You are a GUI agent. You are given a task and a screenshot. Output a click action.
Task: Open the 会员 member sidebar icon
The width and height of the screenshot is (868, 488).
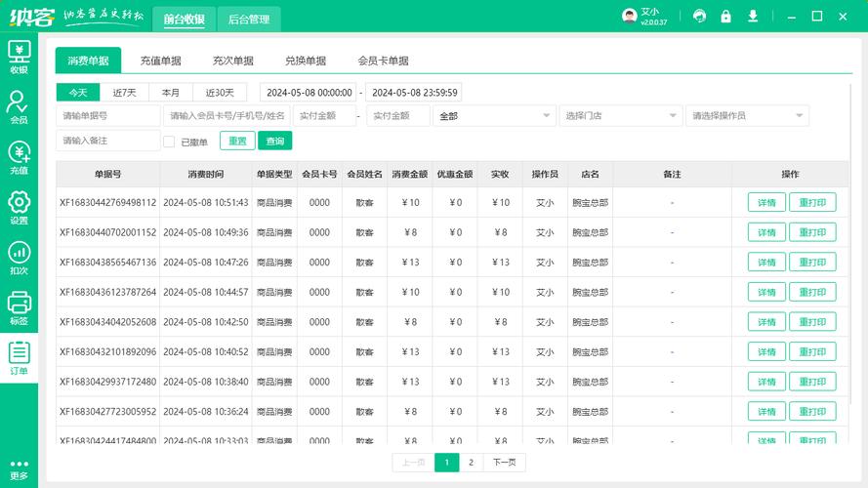tap(19, 107)
